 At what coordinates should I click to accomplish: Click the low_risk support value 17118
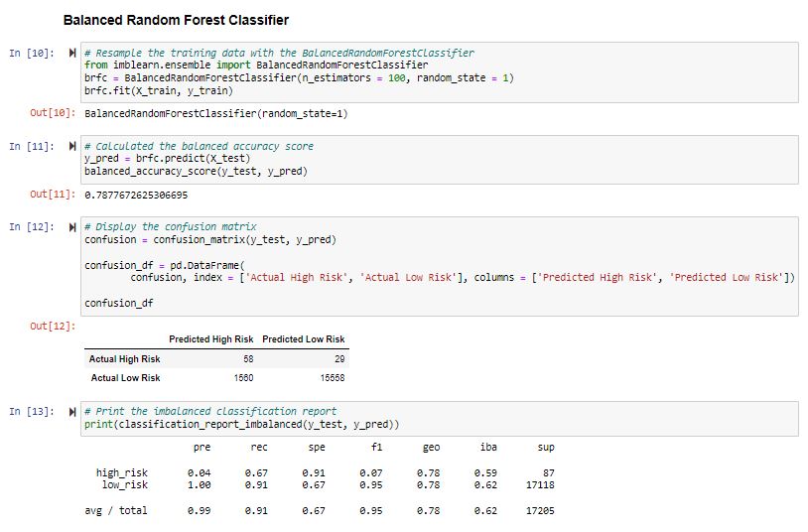point(540,484)
